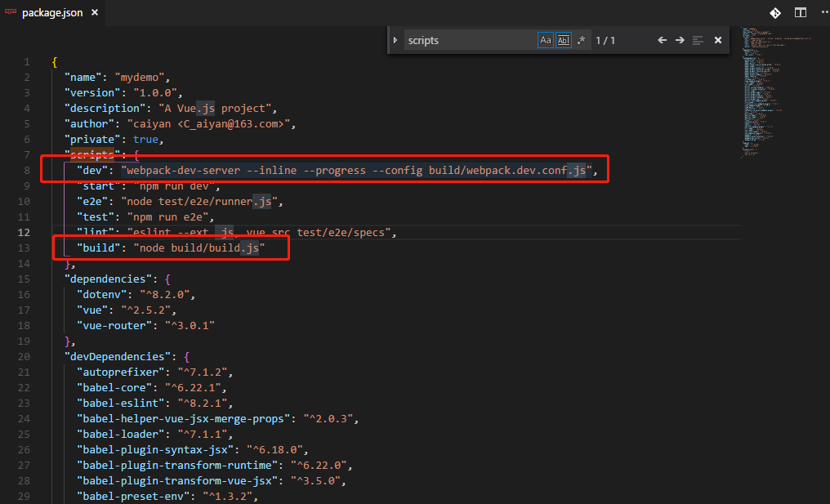Click webpack-dev-server command string
Screen dimensions: 830x504
[x=356, y=171]
